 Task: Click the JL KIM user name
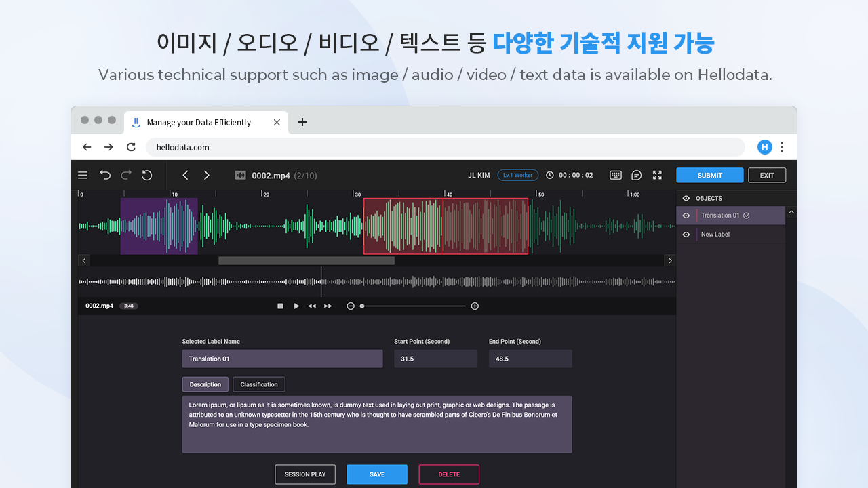click(x=479, y=175)
